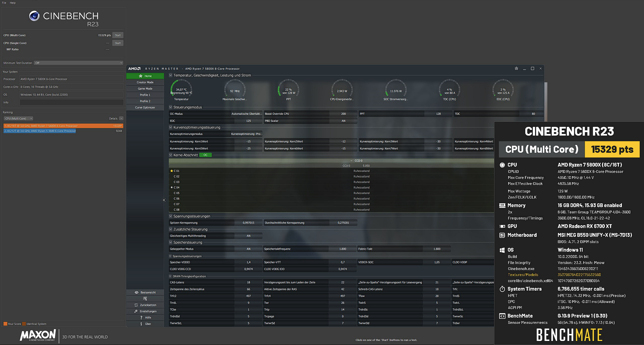This screenshot has width=644, height=345.
Task: Click the star icon beside C 01
Action: [x=172, y=171]
